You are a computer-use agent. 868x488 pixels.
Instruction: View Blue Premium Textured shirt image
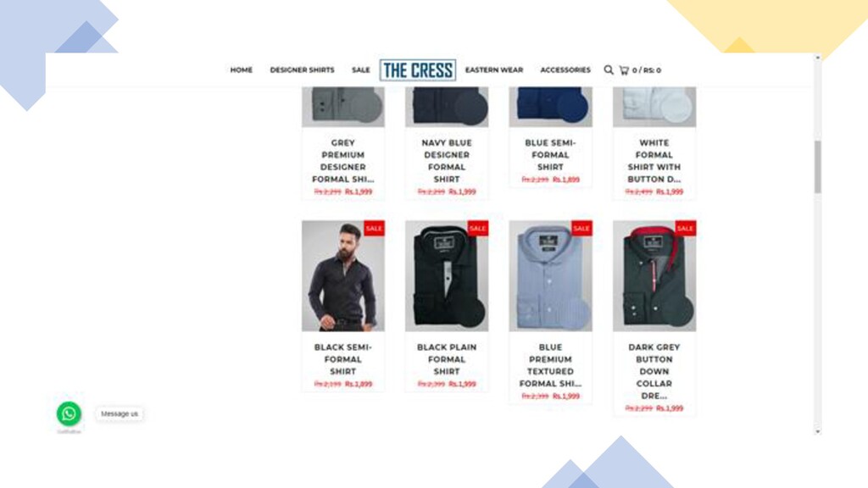pyautogui.click(x=550, y=276)
